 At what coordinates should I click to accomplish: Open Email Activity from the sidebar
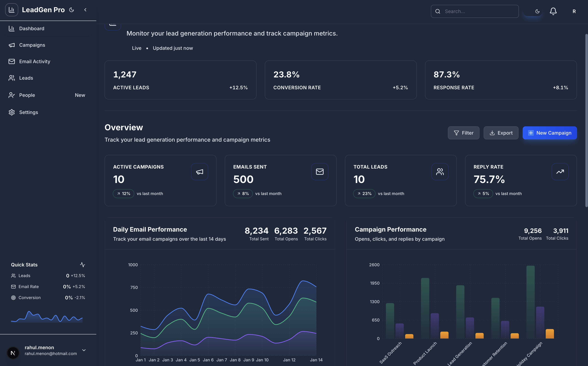(x=35, y=61)
